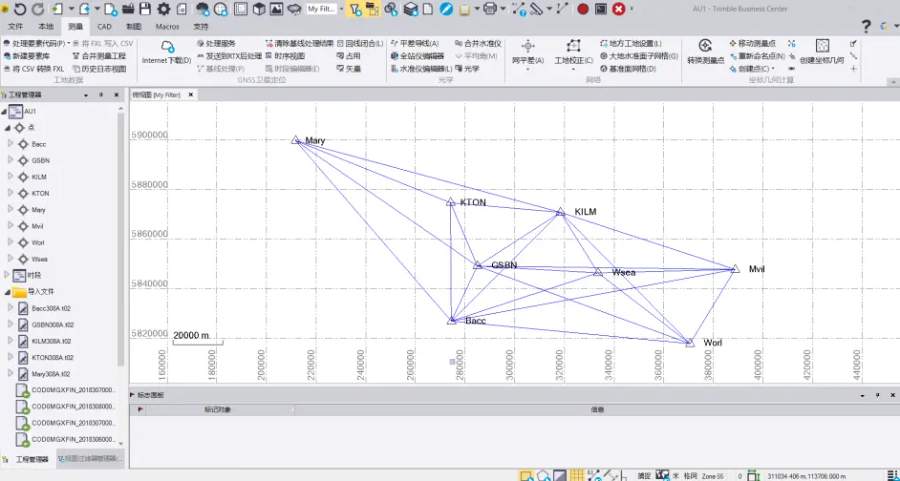This screenshot has height=481, width=900.
Task: Toggle polygon select mode in status bar
Action: tap(543, 475)
